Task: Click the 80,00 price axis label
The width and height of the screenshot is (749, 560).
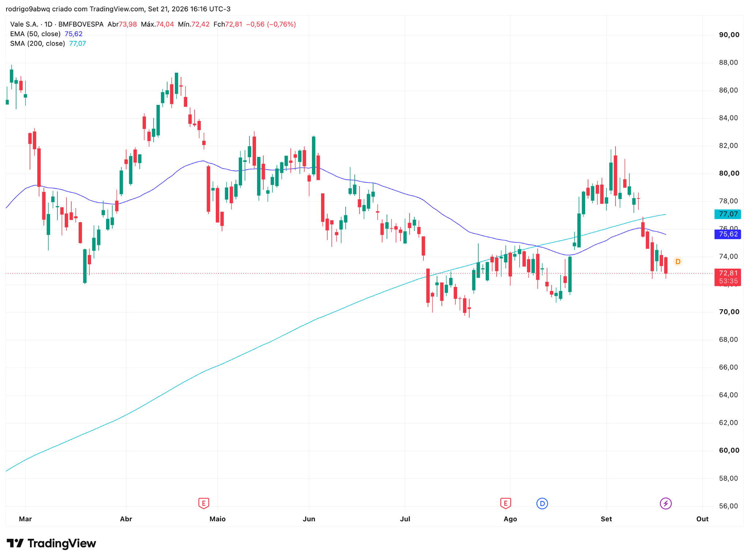Action: coord(729,173)
